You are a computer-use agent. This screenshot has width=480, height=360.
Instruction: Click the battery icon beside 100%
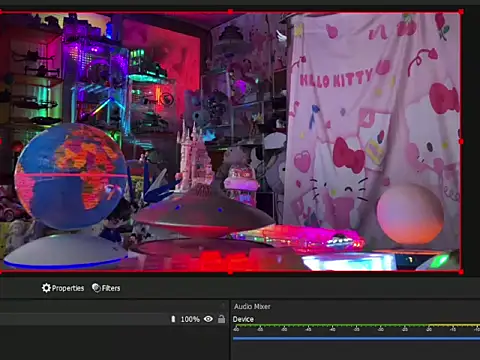[173, 319]
